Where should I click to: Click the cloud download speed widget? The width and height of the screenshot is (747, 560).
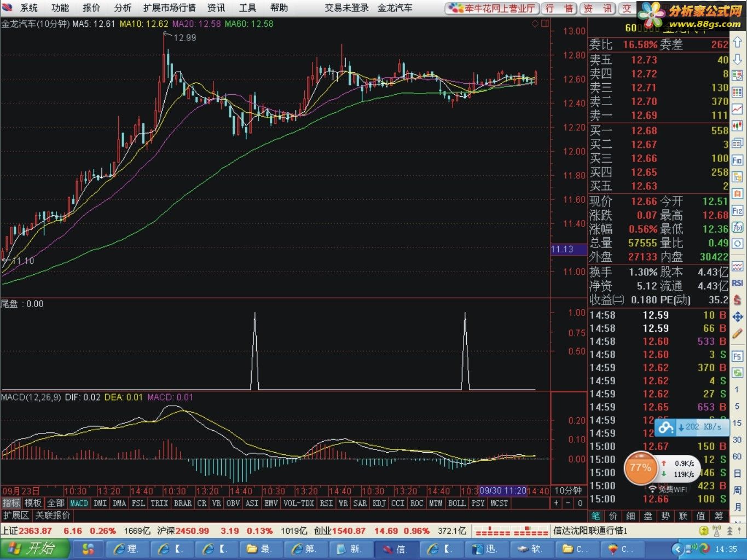click(x=691, y=427)
